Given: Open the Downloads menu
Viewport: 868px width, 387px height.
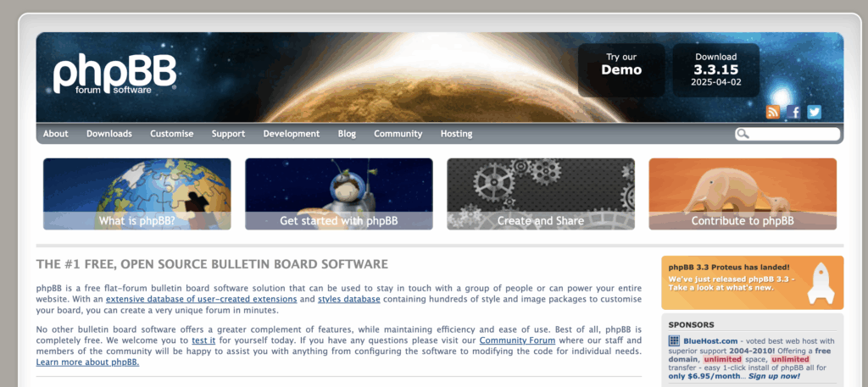Looking at the screenshot, I should [109, 134].
